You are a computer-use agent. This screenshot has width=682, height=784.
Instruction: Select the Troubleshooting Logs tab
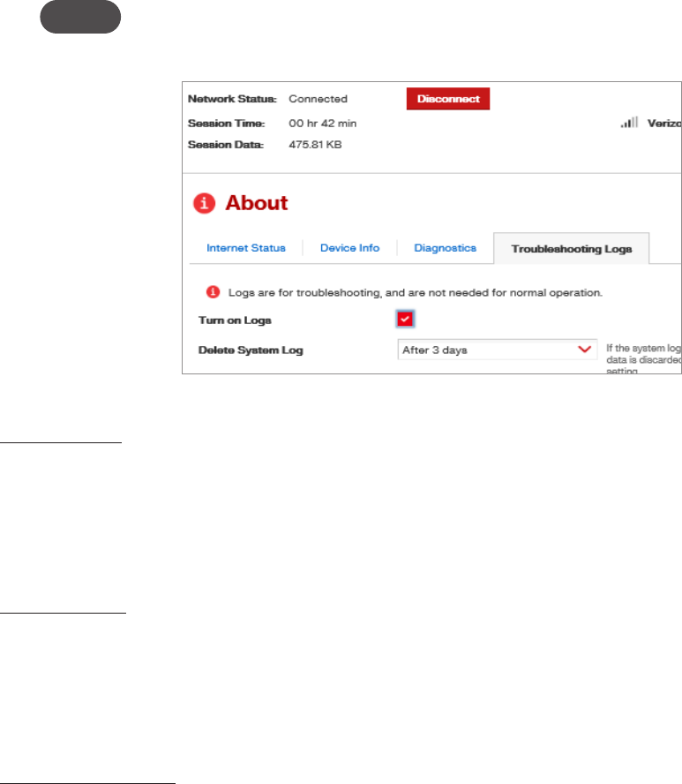572,248
